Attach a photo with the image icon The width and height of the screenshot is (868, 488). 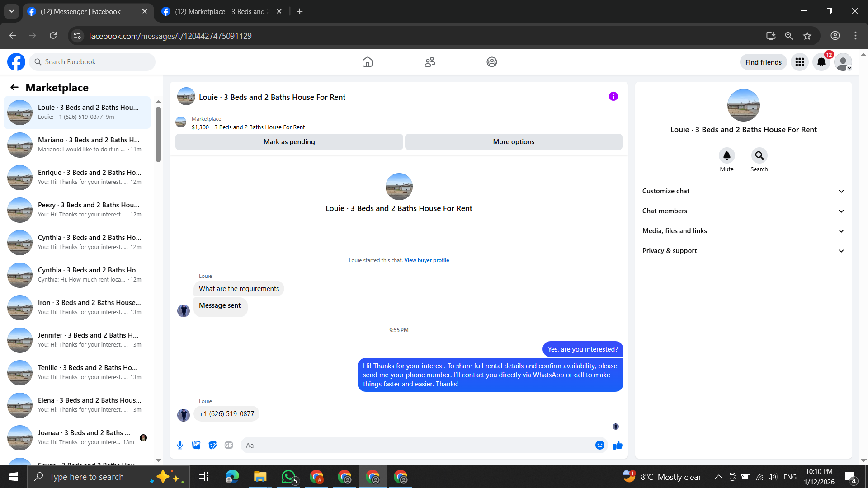(x=196, y=445)
